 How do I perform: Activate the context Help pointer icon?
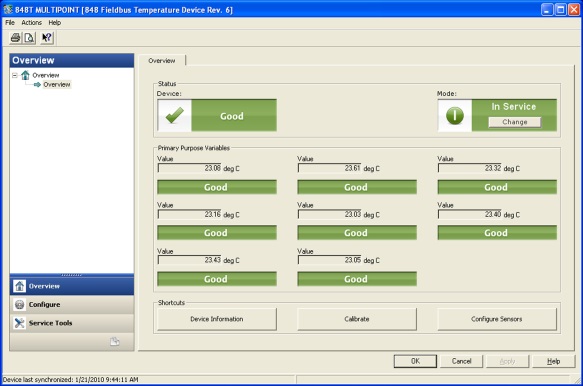click(47, 38)
